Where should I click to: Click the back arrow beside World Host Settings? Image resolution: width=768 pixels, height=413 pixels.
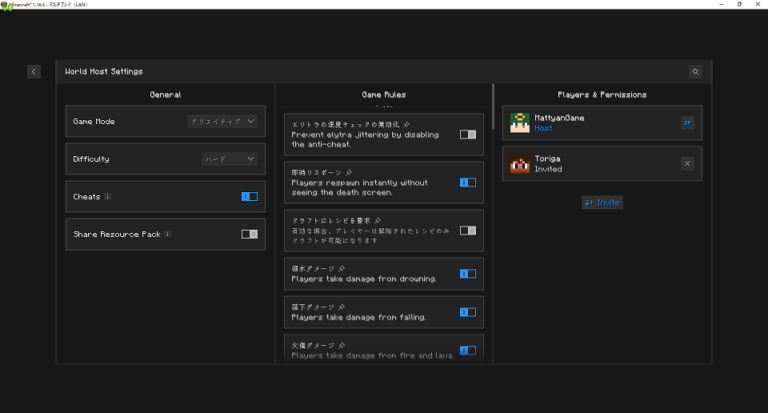point(34,72)
